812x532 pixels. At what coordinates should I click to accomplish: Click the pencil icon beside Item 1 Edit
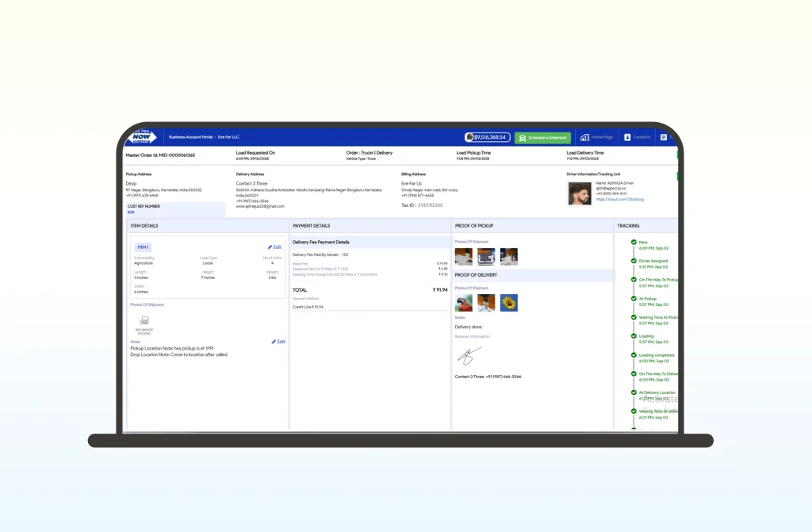coord(270,247)
